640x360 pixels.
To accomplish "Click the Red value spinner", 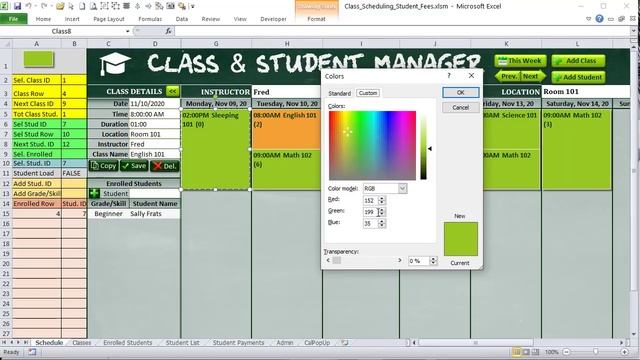I will 382,200.
